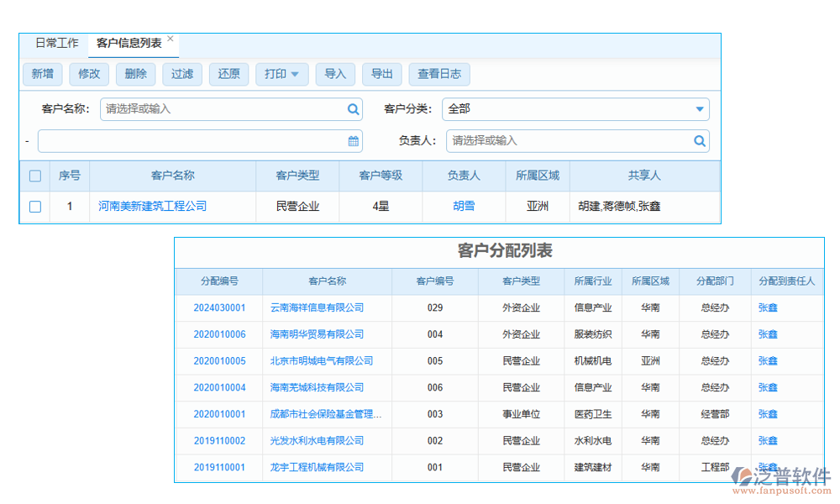Check the checkbox for row 1

point(34,206)
